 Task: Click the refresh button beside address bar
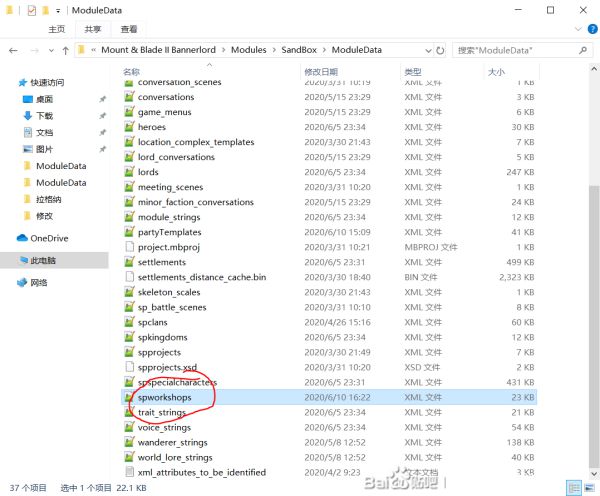coord(438,49)
